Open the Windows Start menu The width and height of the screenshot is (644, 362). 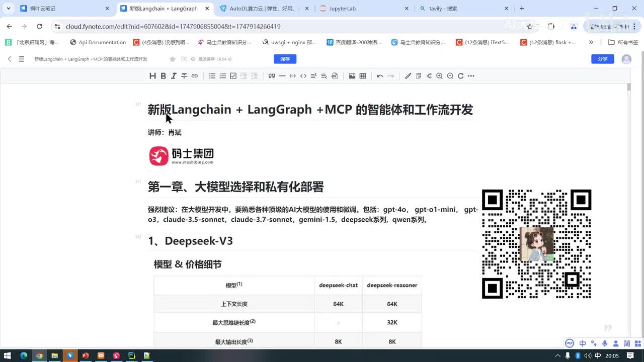pyautogui.click(x=8, y=355)
